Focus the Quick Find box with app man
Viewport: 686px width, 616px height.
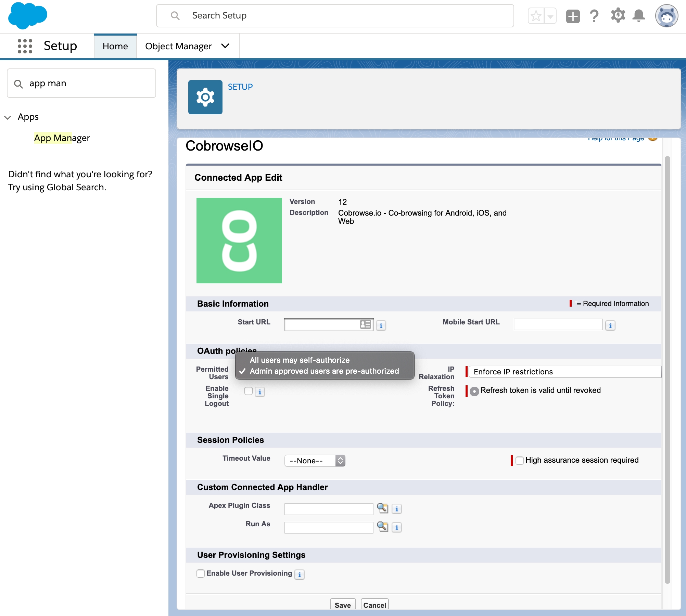pos(81,83)
